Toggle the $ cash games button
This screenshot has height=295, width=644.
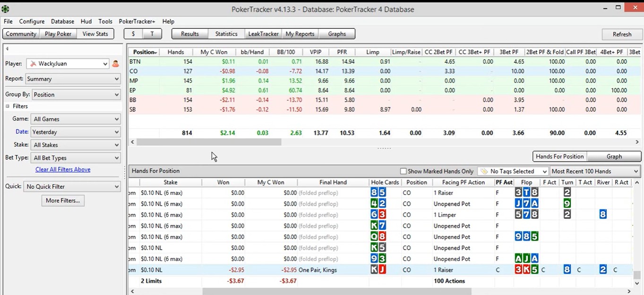pyautogui.click(x=133, y=34)
